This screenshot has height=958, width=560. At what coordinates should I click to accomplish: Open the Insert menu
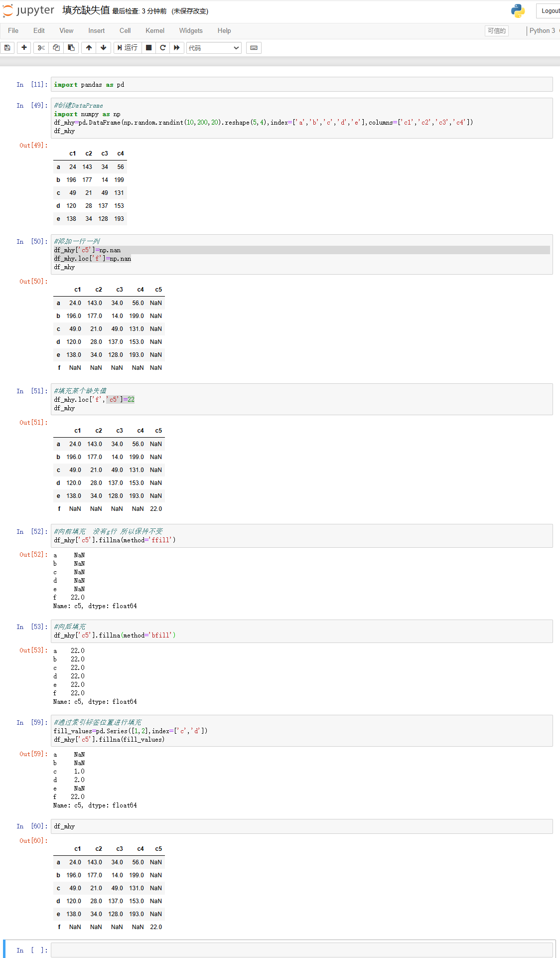[97, 31]
